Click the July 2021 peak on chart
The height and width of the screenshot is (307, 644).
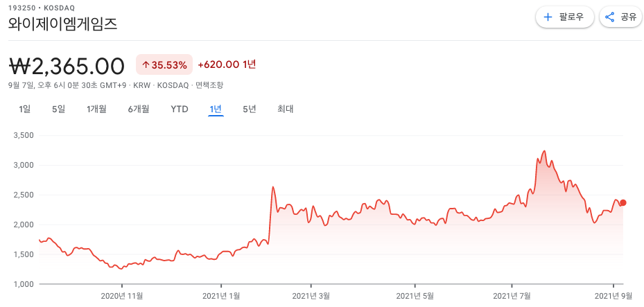pos(545,151)
